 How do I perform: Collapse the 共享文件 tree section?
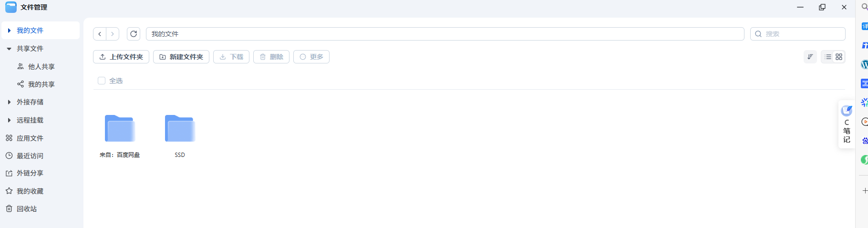(9, 49)
